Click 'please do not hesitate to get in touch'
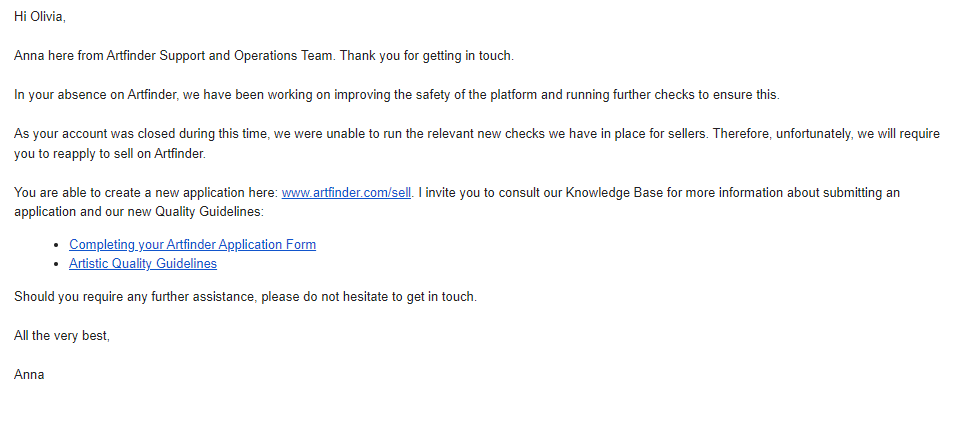 pyautogui.click(x=369, y=296)
